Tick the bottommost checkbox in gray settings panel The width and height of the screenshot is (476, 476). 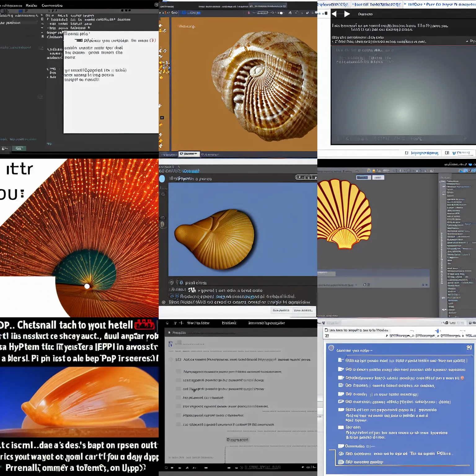click(x=178, y=424)
